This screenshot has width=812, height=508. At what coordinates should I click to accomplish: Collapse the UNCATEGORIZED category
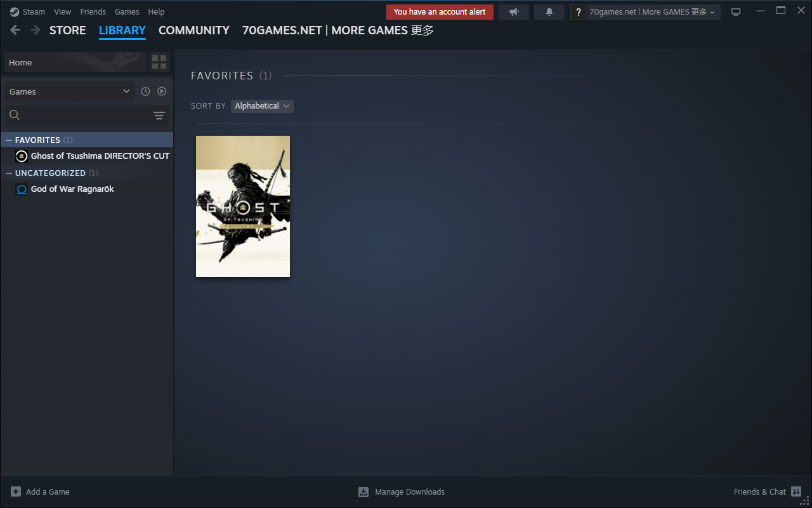click(x=9, y=173)
